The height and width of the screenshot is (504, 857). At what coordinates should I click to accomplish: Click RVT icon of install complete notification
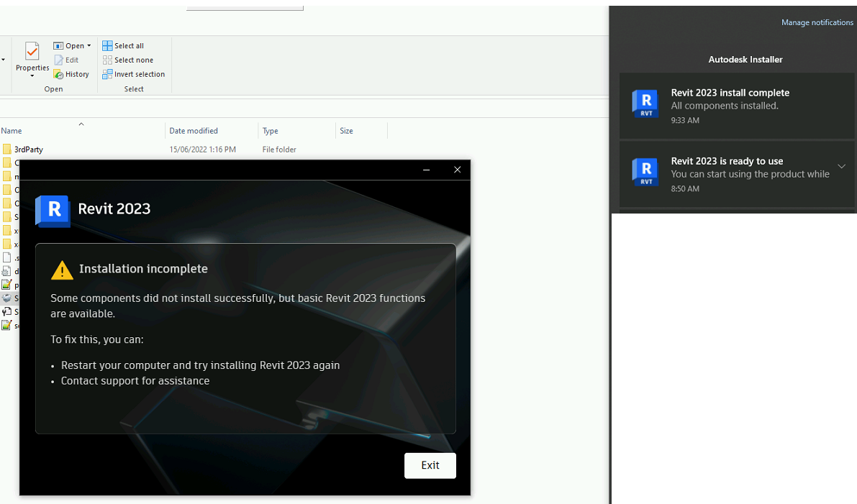pyautogui.click(x=645, y=104)
